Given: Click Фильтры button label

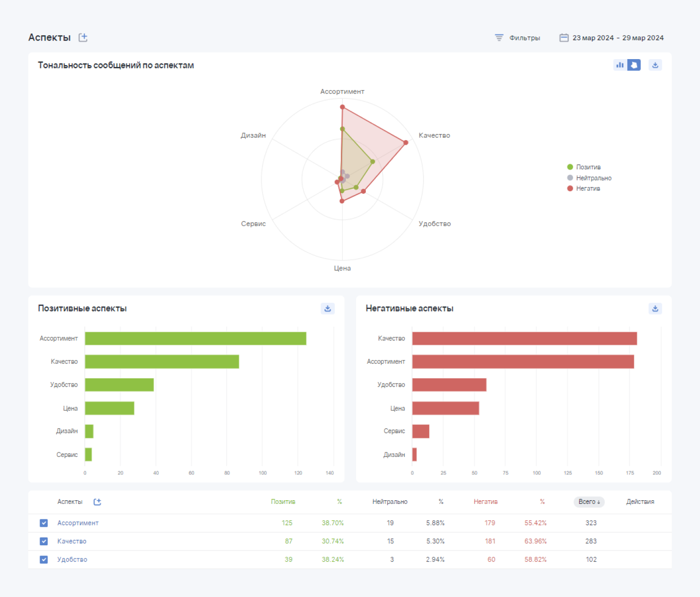Looking at the screenshot, I should (x=525, y=38).
